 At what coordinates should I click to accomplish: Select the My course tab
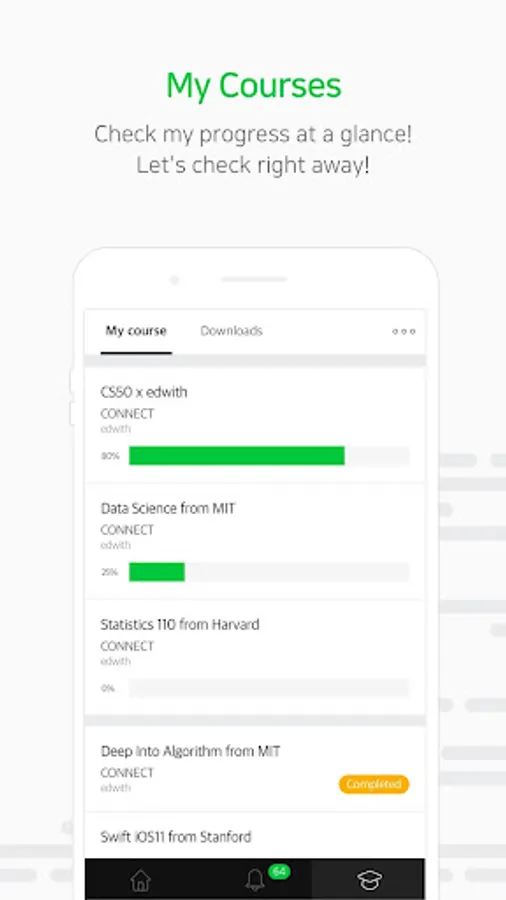[136, 331]
